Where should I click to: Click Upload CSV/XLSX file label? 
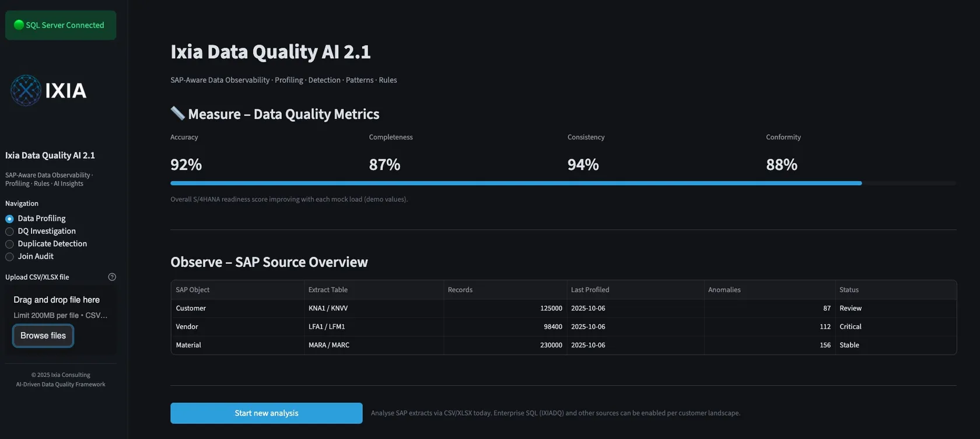point(37,277)
